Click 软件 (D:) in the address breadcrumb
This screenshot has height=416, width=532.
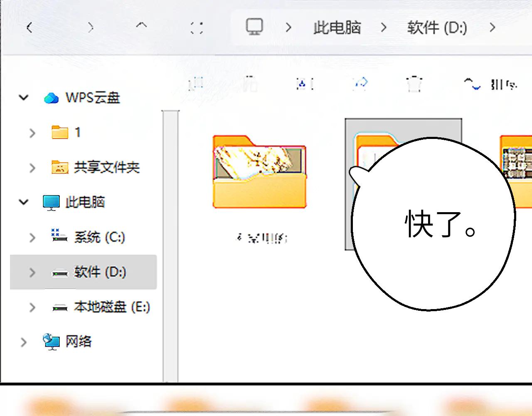coord(437,28)
